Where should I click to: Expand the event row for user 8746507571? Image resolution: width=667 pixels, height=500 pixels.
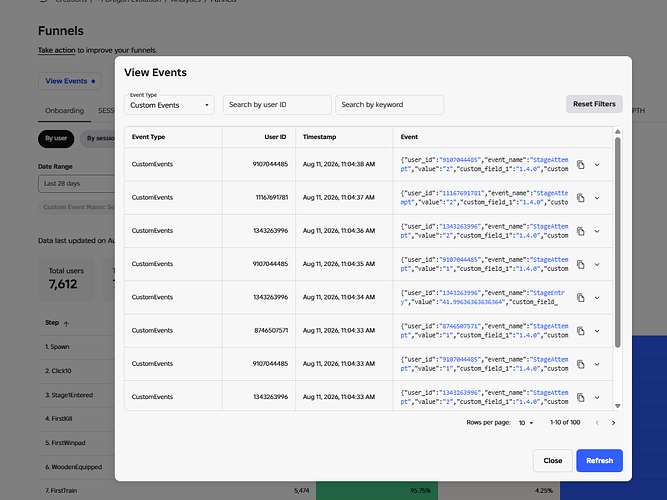point(597,331)
